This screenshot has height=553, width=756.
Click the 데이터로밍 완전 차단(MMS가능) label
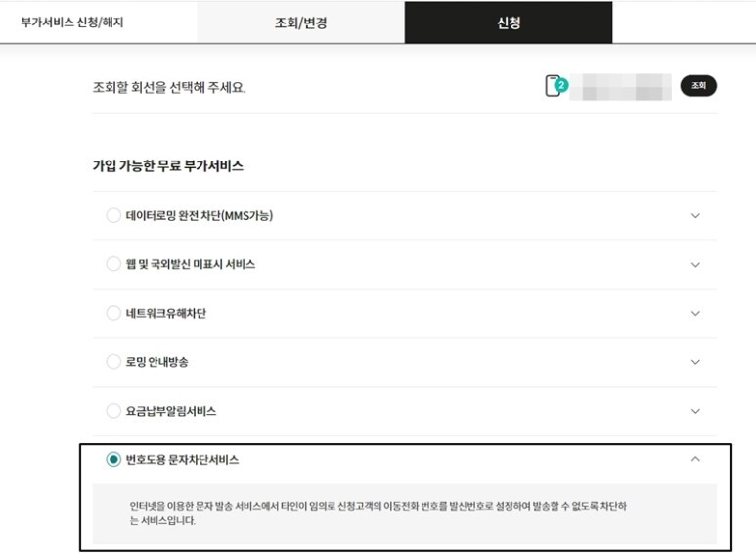[x=200, y=215]
